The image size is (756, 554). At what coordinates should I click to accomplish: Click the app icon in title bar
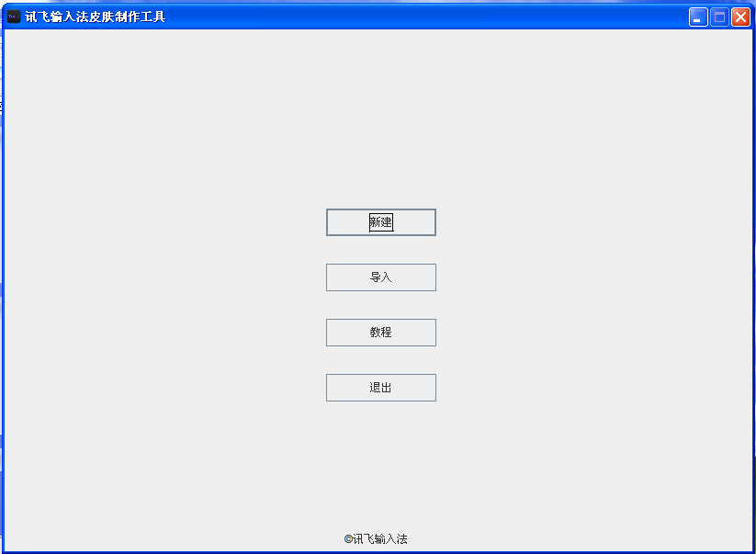(x=14, y=17)
